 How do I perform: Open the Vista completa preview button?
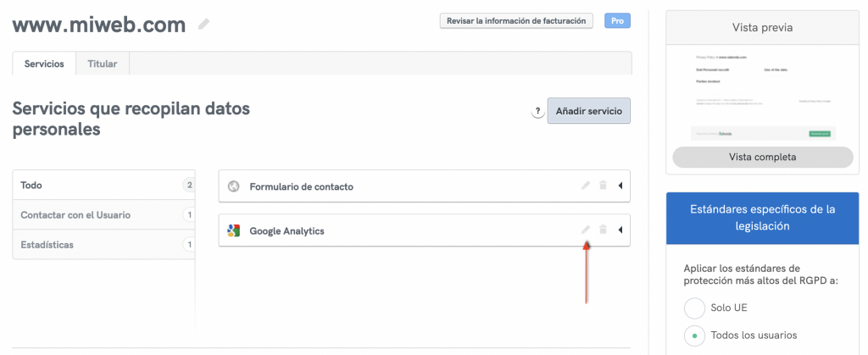pos(762,157)
